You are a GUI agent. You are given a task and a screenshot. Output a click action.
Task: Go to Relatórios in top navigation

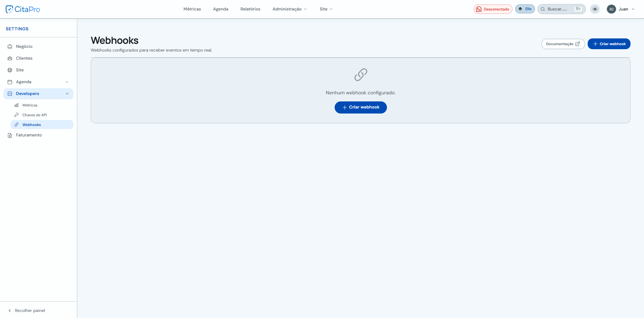point(250,9)
